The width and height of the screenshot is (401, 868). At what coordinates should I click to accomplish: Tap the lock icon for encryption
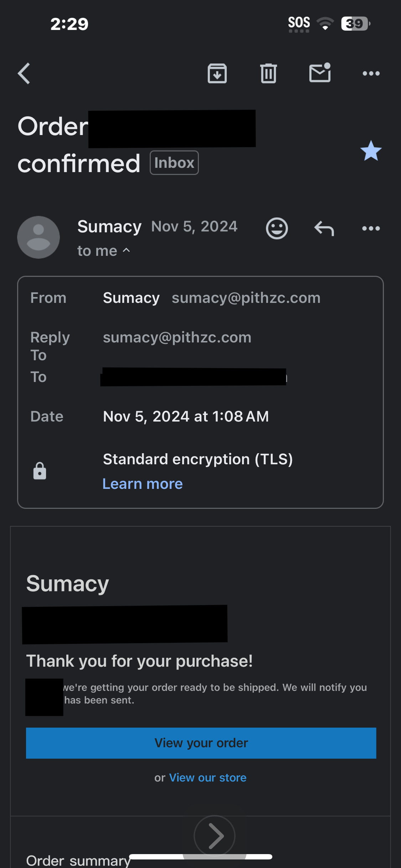40,471
